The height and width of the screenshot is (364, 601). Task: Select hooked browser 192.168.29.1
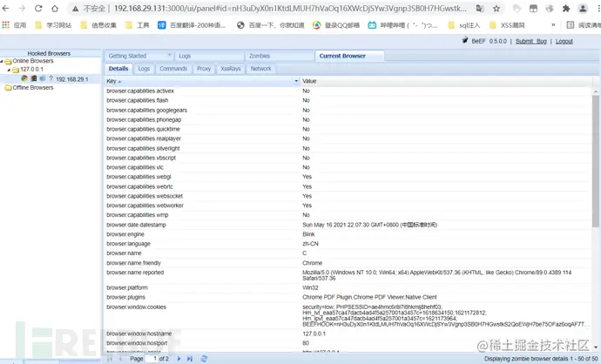[x=72, y=79]
